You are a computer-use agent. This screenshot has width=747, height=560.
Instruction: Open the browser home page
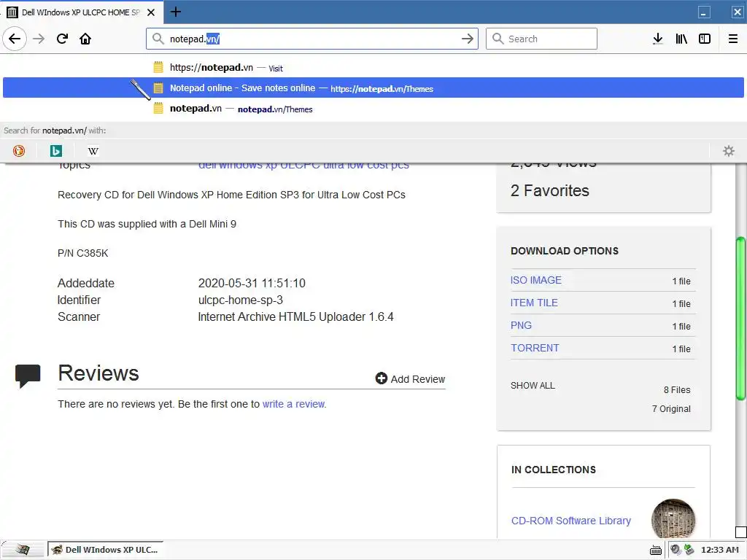coord(85,39)
